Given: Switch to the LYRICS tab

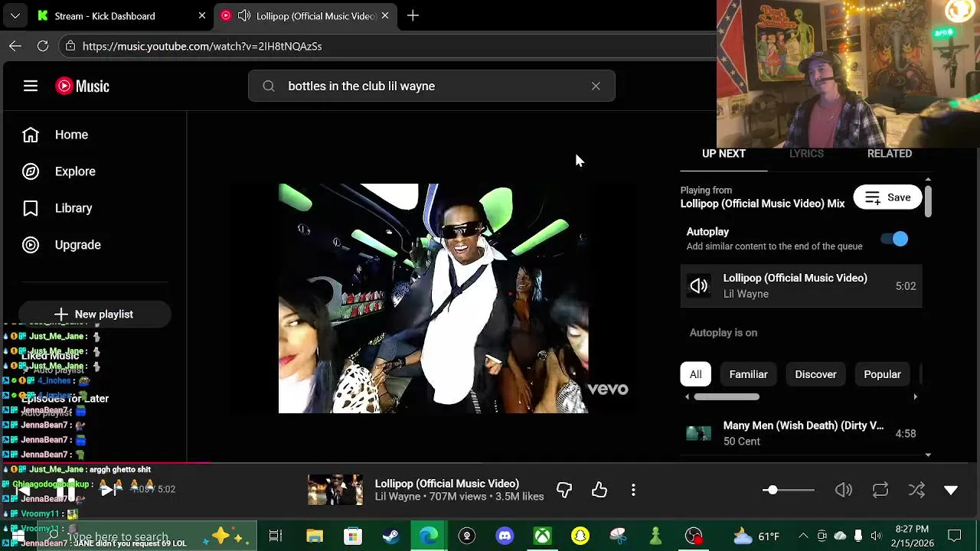Looking at the screenshot, I should (x=806, y=154).
